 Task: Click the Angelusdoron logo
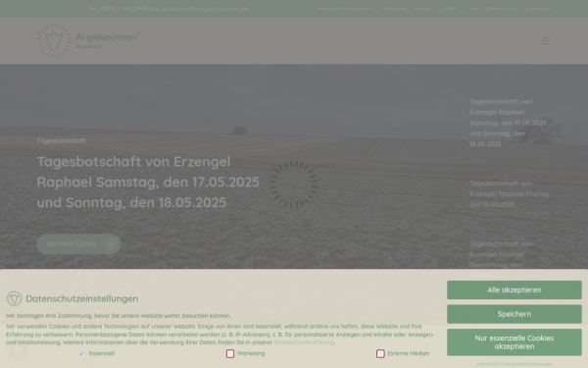coord(88,40)
